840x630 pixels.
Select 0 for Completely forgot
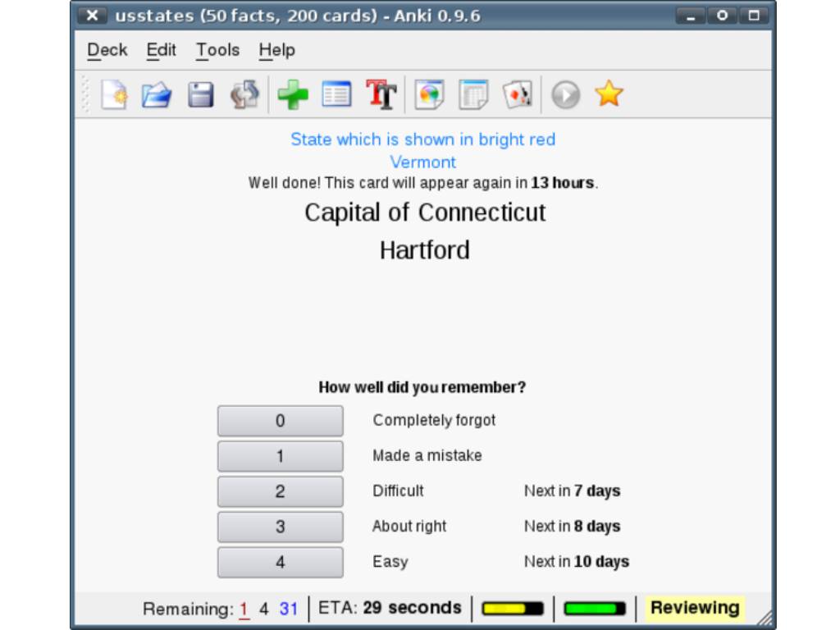click(280, 420)
